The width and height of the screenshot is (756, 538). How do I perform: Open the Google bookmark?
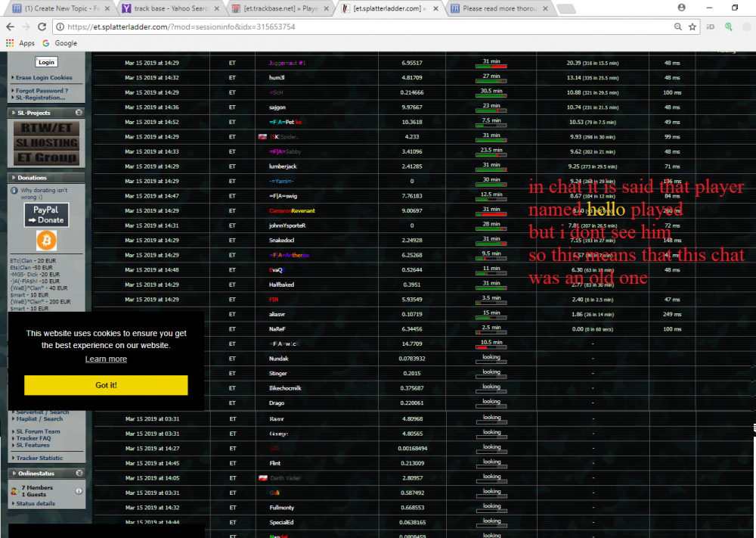pos(60,43)
